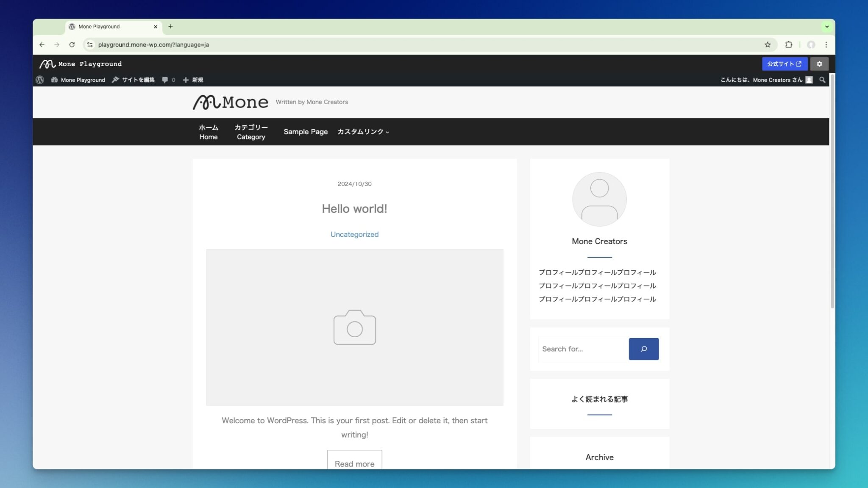The image size is (868, 488).
Task: Open the playground settings gear
Action: tap(819, 64)
